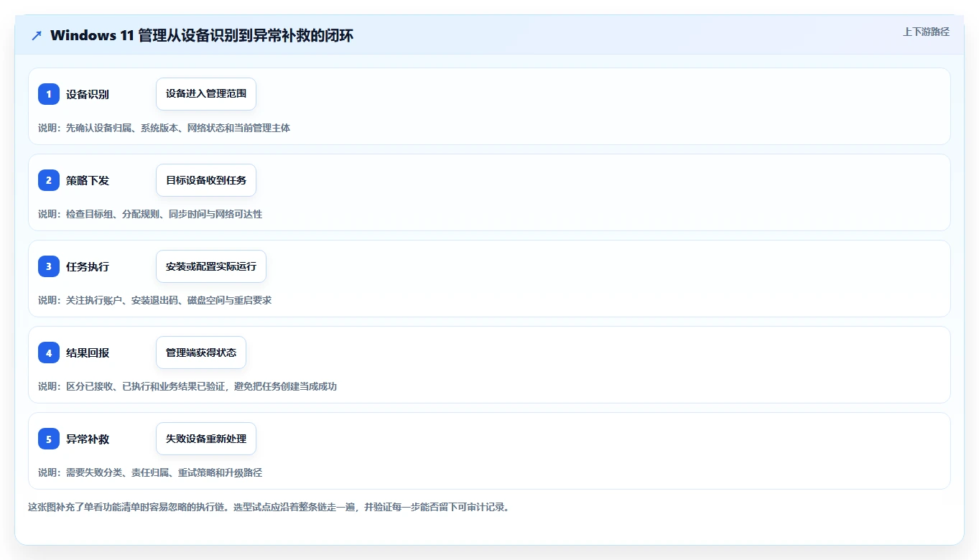Select the 设备进入管理范围 chip

pos(206,94)
